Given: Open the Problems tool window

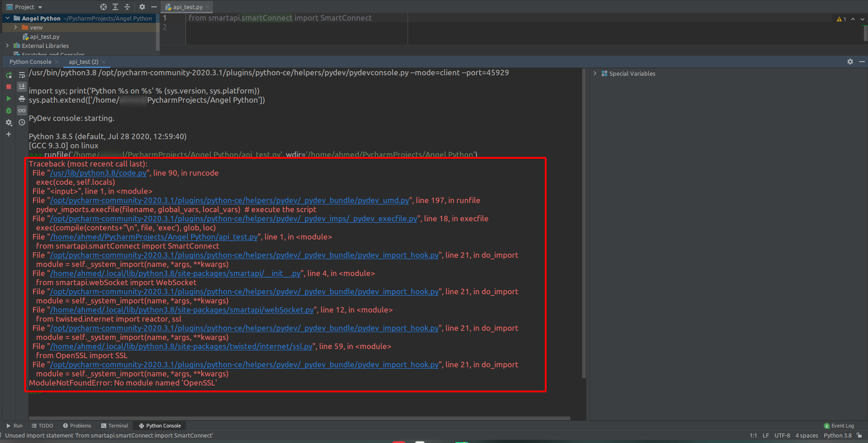Looking at the screenshot, I should tap(77, 426).
